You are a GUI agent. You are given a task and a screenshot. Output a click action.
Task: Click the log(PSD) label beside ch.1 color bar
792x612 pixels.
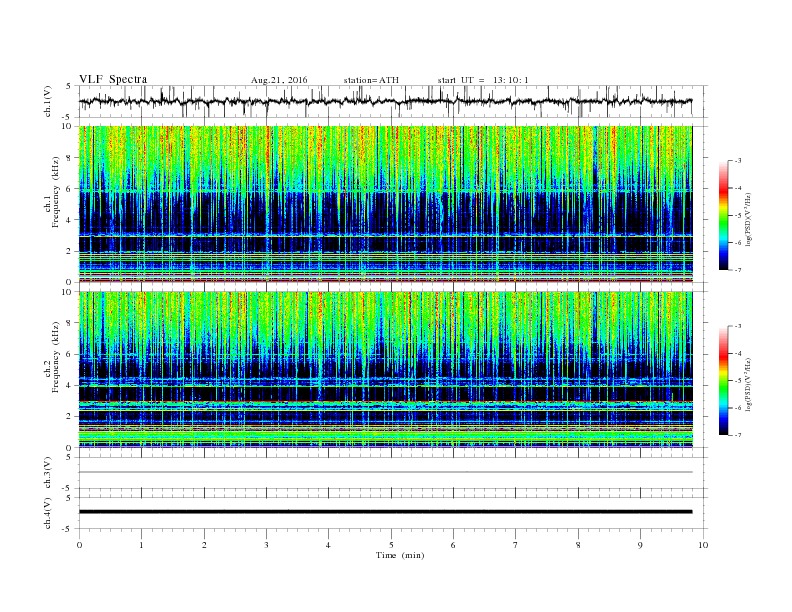(x=750, y=220)
